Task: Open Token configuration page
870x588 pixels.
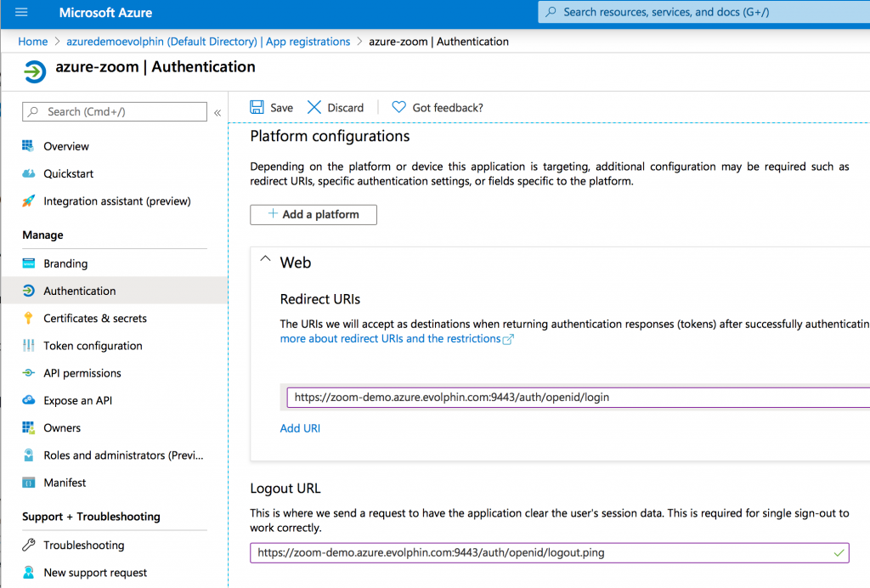Action: [93, 346]
